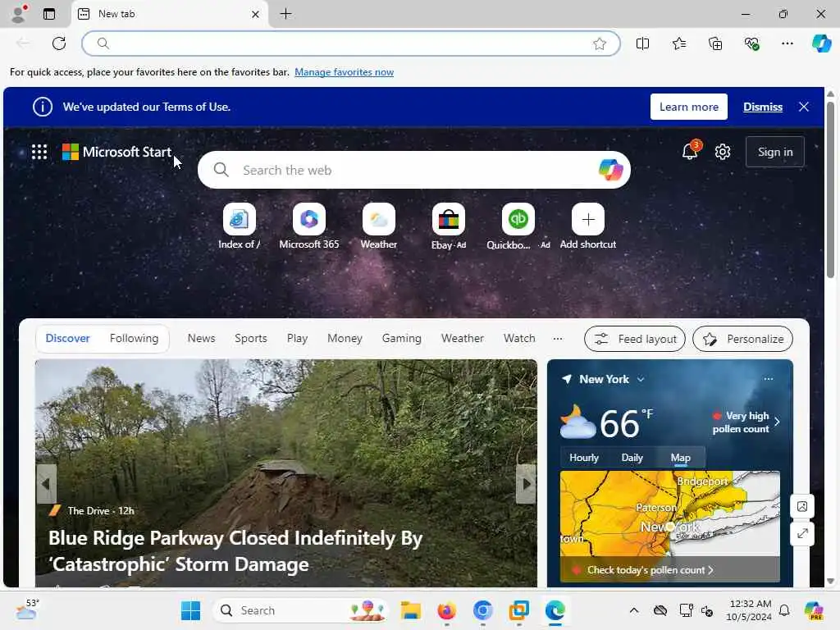Open the Weather feed category
This screenshot has height=630, width=840.
pyautogui.click(x=463, y=339)
